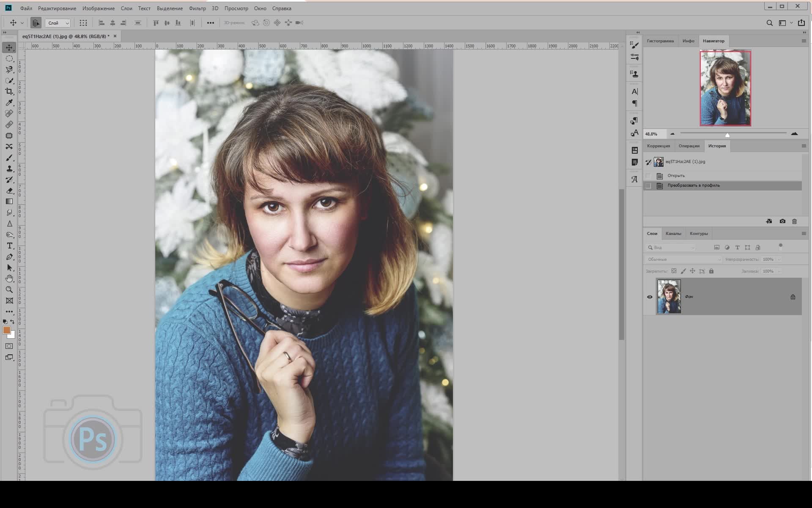This screenshot has height=508, width=812.
Task: Click the white background color swatch
Action: coord(13,335)
